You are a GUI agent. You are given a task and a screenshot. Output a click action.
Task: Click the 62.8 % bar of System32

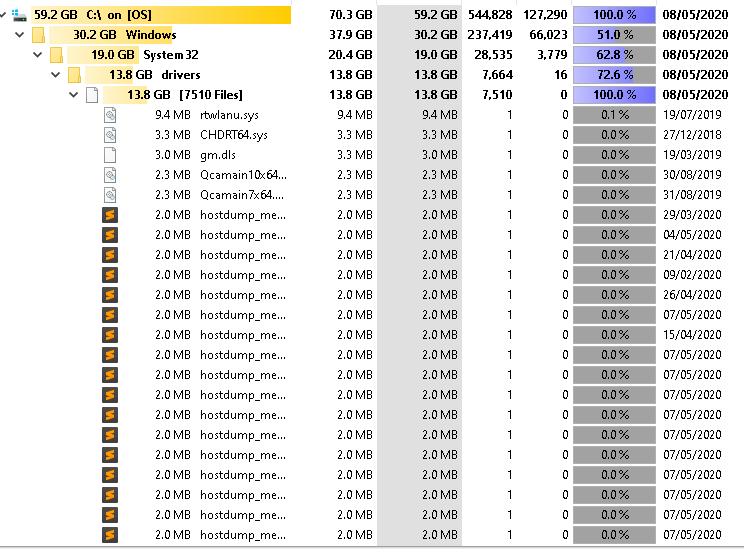click(x=614, y=55)
